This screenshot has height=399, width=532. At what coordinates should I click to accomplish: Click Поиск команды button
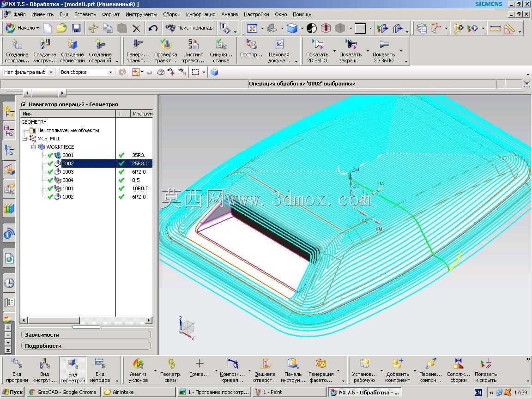click(190, 28)
